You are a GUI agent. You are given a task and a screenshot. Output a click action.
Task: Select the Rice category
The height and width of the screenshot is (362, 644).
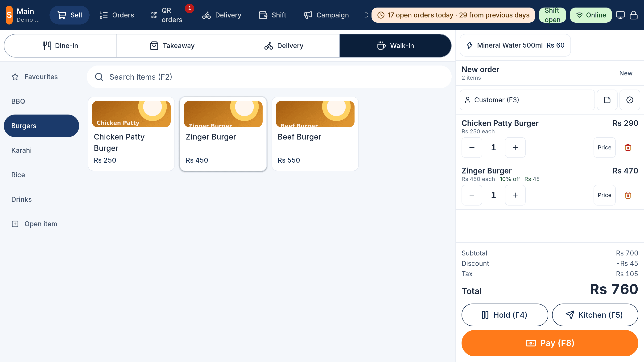click(41, 175)
